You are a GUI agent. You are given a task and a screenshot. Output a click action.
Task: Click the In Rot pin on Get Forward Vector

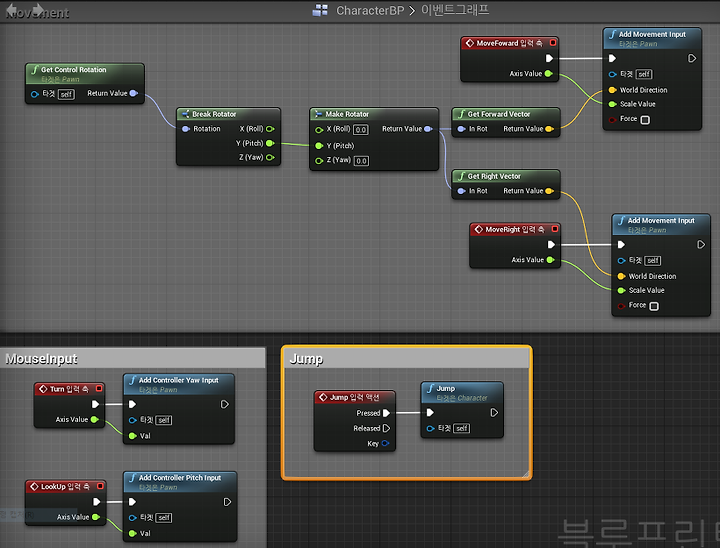pyautogui.click(x=461, y=129)
